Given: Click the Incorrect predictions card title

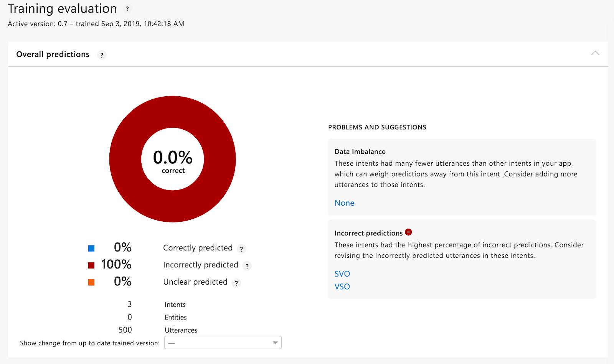Looking at the screenshot, I should coord(368,233).
